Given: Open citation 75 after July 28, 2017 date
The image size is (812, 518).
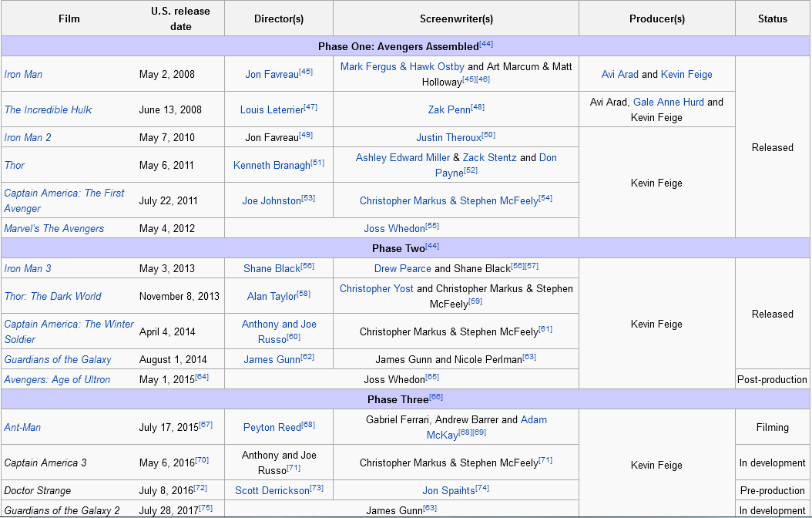Looking at the screenshot, I should [x=206, y=508].
